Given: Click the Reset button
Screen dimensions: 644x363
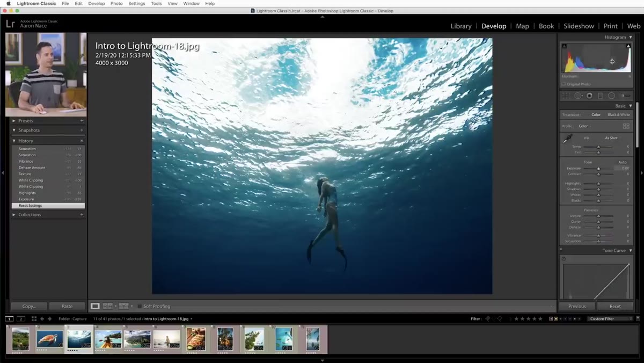Looking at the screenshot, I should (x=615, y=306).
